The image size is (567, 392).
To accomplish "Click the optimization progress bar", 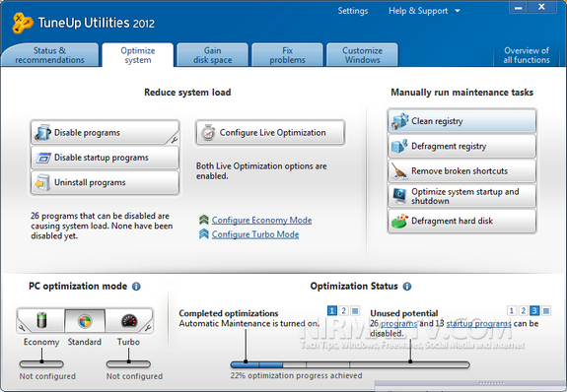I will pos(350,364).
